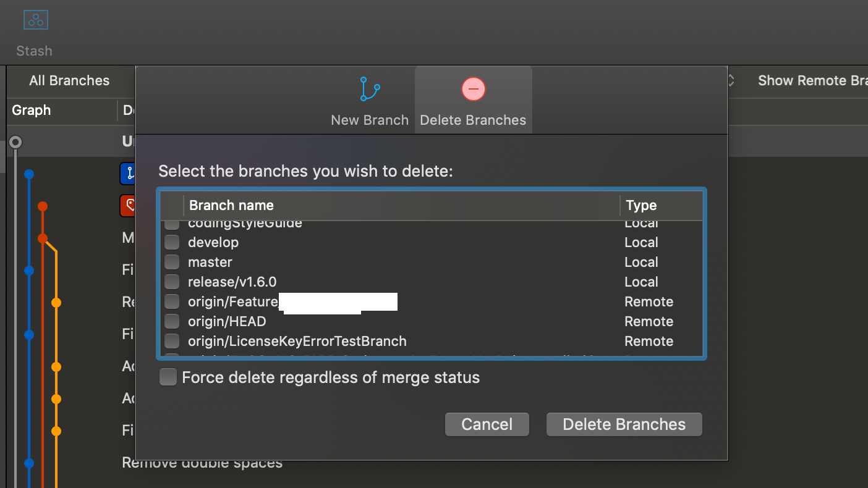
Task: Click the New Branch icon in the dialog toolbar
Action: click(369, 89)
